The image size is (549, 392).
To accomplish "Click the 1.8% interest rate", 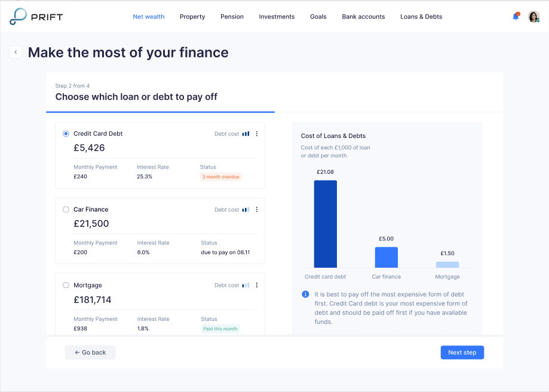I will click(143, 329).
